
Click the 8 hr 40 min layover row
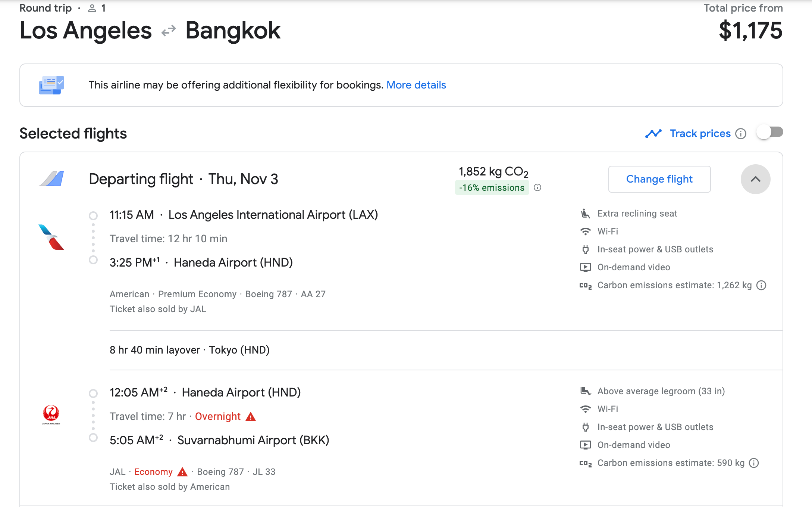(x=189, y=350)
